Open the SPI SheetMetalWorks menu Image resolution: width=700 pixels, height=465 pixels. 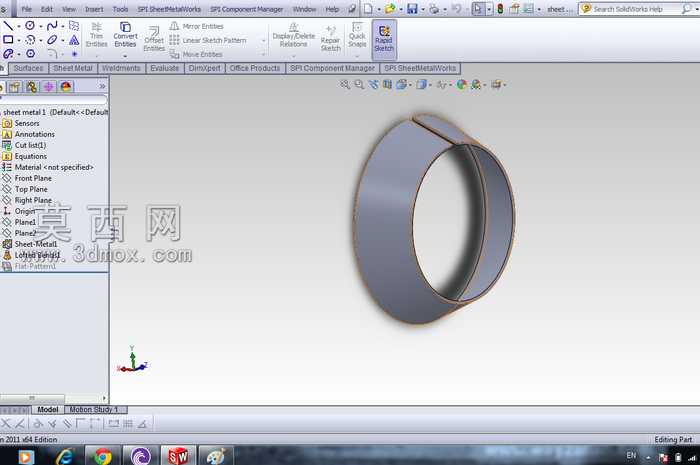pyautogui.click(x=169, y=9)
